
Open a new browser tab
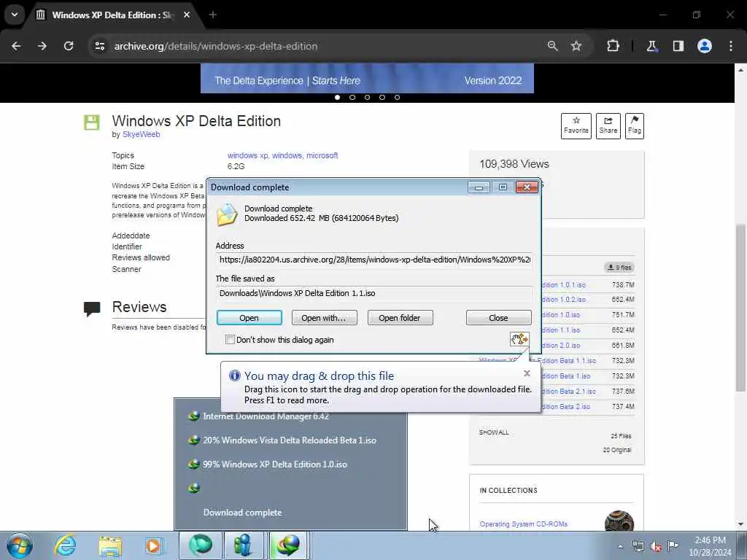(213, 15)
